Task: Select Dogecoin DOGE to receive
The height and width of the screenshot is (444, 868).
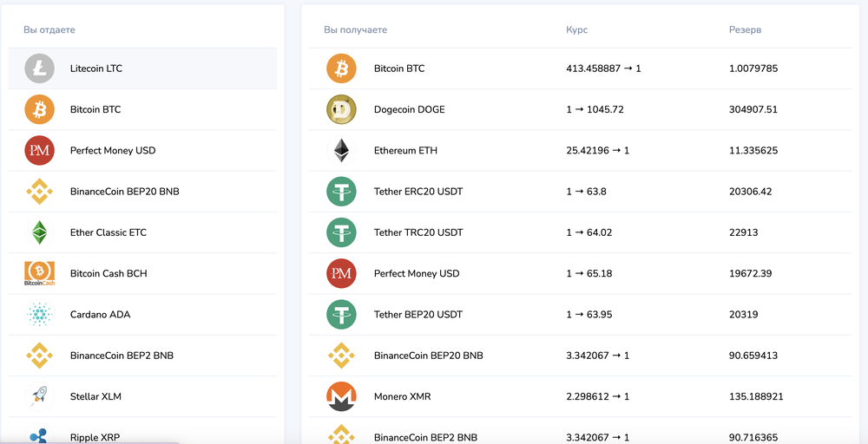Action: 580,109
